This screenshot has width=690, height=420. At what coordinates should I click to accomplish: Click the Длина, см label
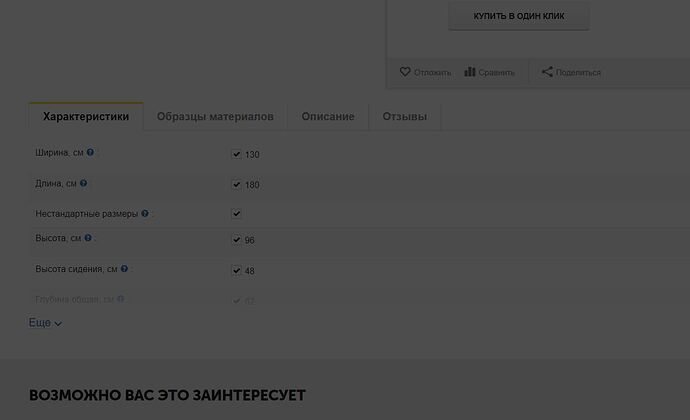[56, 183]
